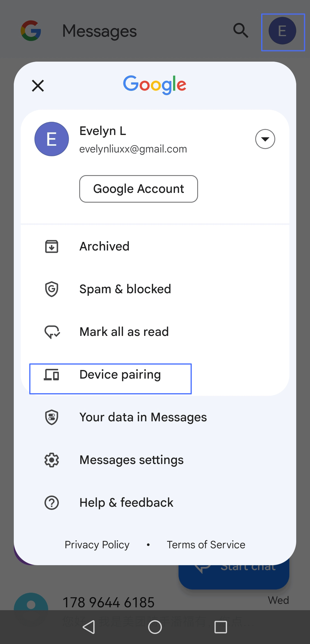Image resolution: width=310 pixels, height=644 pixels.
Task: Click the Your data in Messages shield icon
Action: pos(52,417)
